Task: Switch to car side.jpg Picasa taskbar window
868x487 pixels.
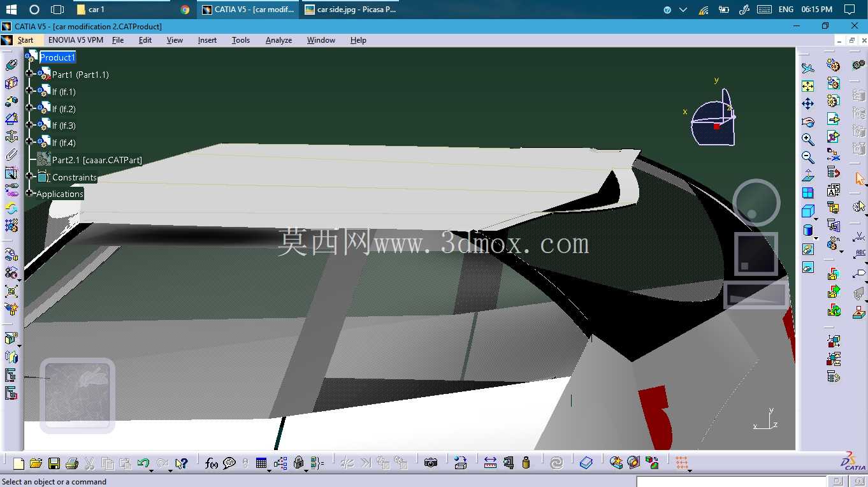Action: click(x=351, y=10)
